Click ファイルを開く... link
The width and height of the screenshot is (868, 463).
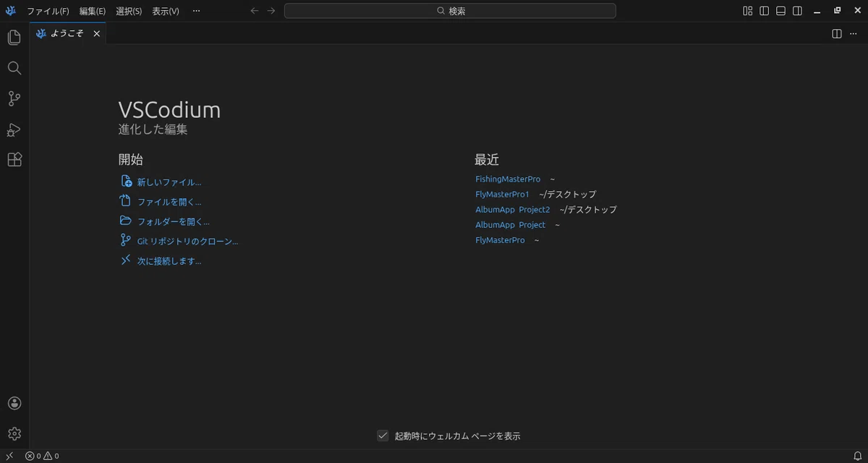tap(169, 202)
